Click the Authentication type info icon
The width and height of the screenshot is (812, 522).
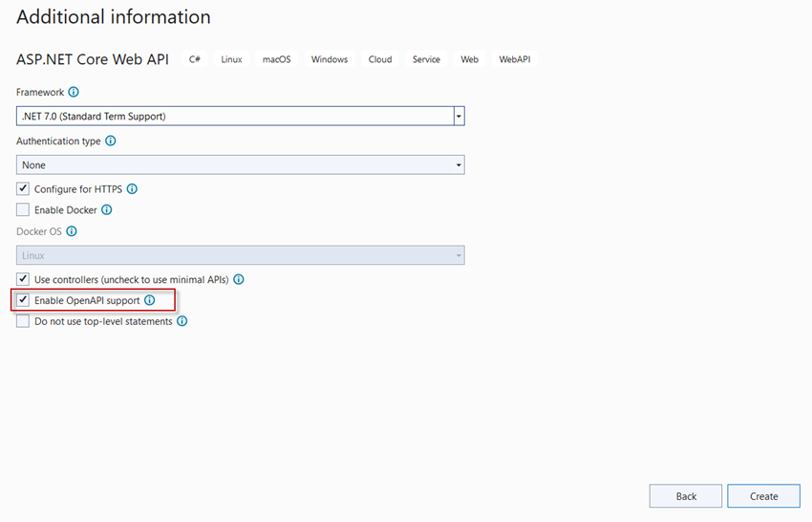pos(110,141)
